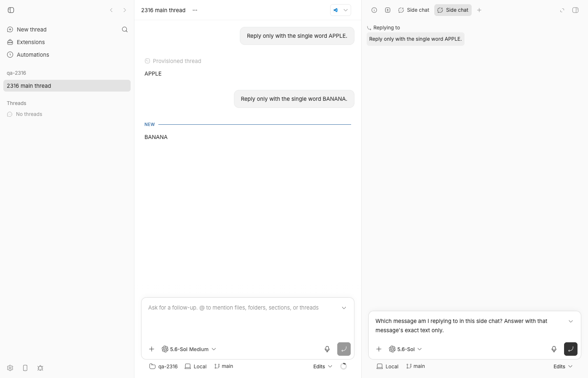
Task: Open search with the magnifier icon
Action: click(125, 29)
